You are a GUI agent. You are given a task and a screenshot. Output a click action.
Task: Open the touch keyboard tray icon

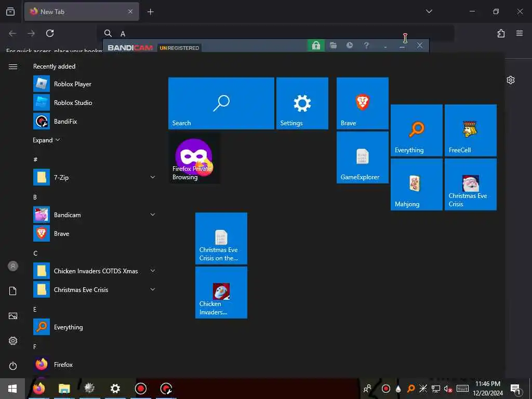[x=462, y=389]
